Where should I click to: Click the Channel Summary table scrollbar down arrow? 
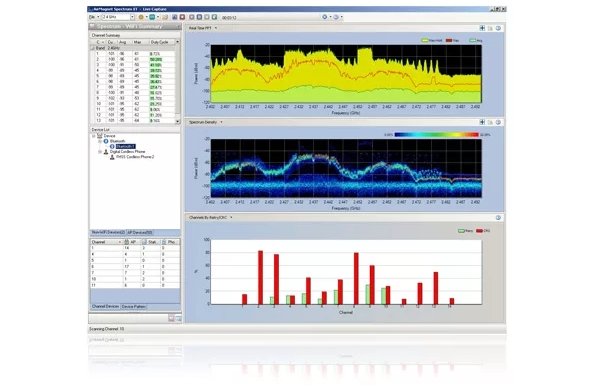coord(178,121)
